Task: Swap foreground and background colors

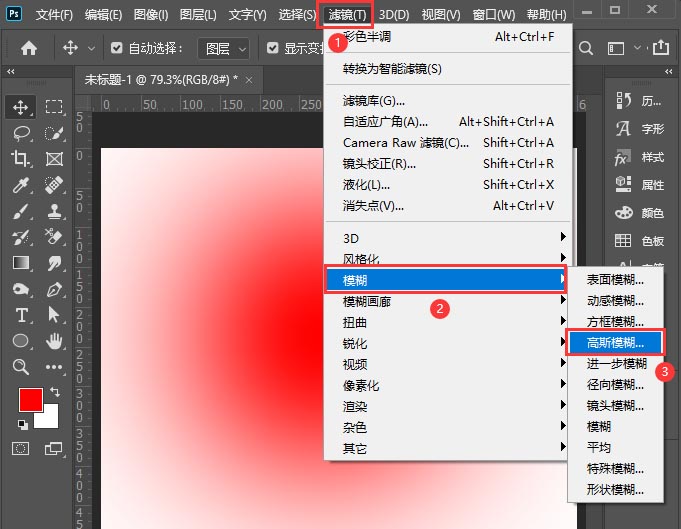Action: (55, 392)
